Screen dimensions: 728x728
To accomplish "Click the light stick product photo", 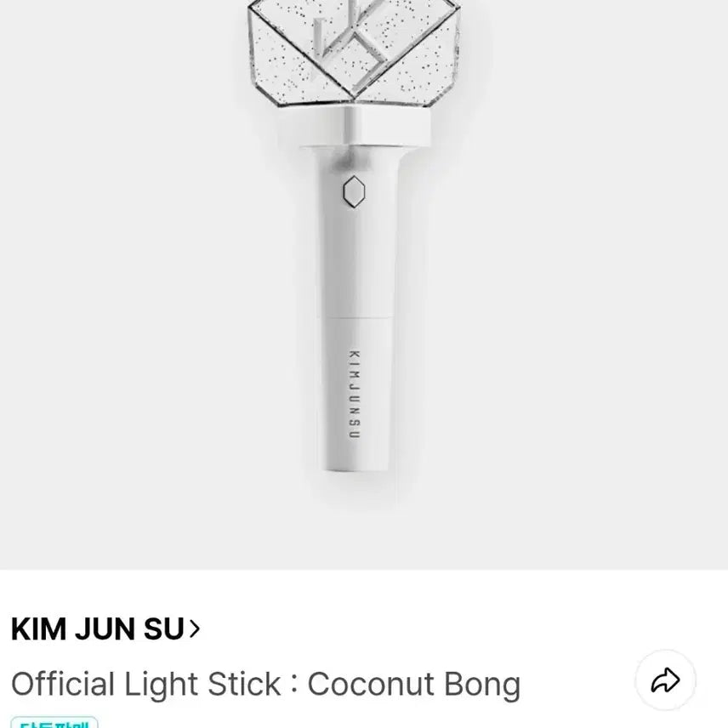I will (x=364, y=281).
